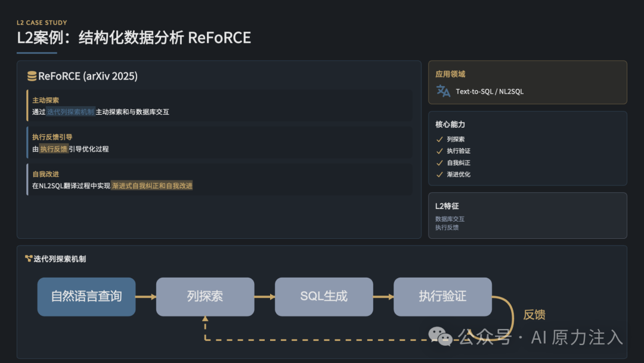Click the L2特征 card heading
The height and width of the screenshot is (363, 644).
(447, 206)
